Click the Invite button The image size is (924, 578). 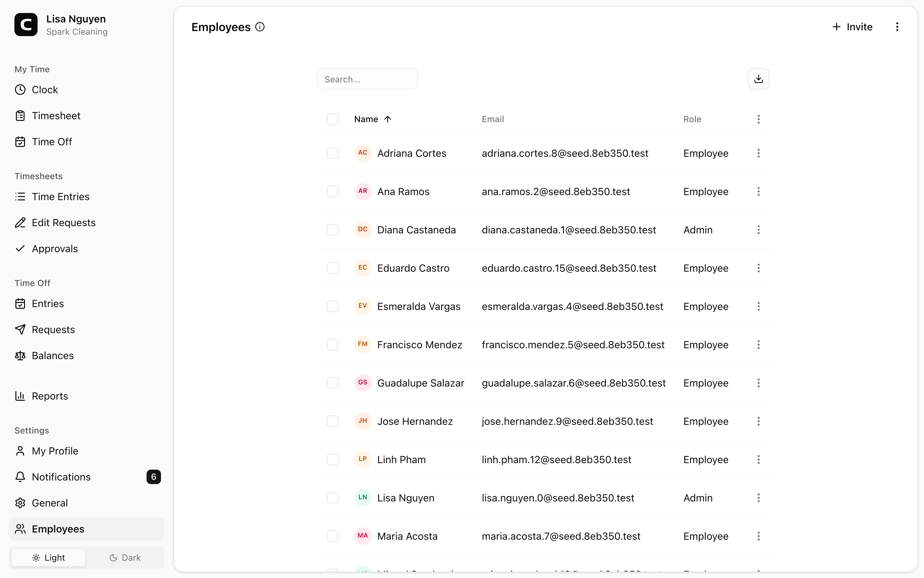852,27
